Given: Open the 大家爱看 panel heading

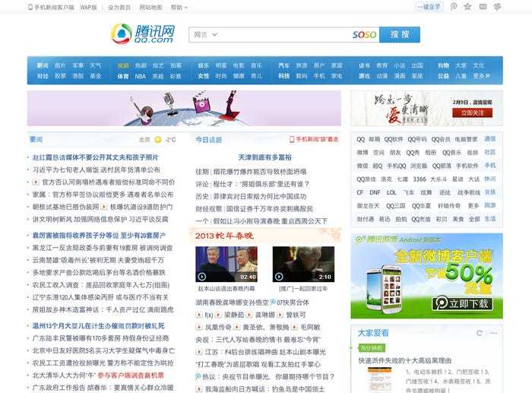Looking at the screenshot, I should point(374,333).
